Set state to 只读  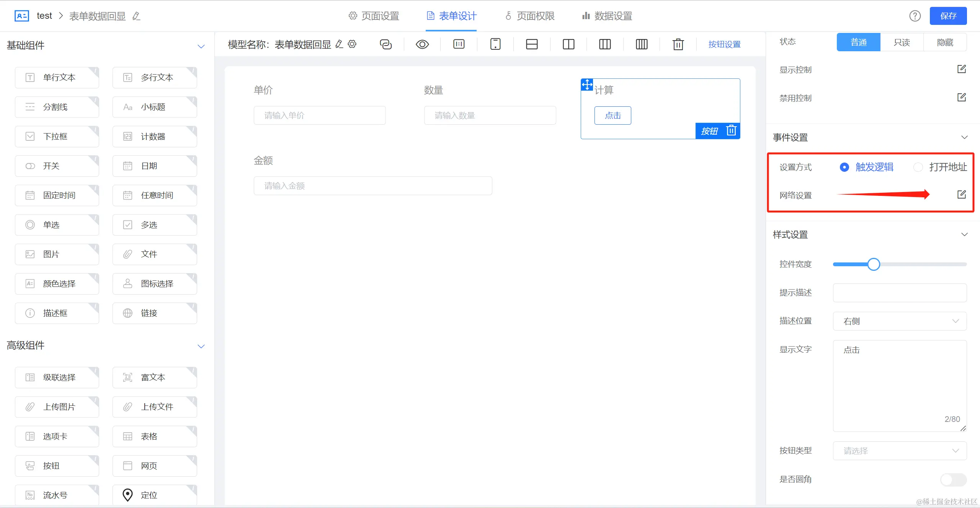pos(902,42)
